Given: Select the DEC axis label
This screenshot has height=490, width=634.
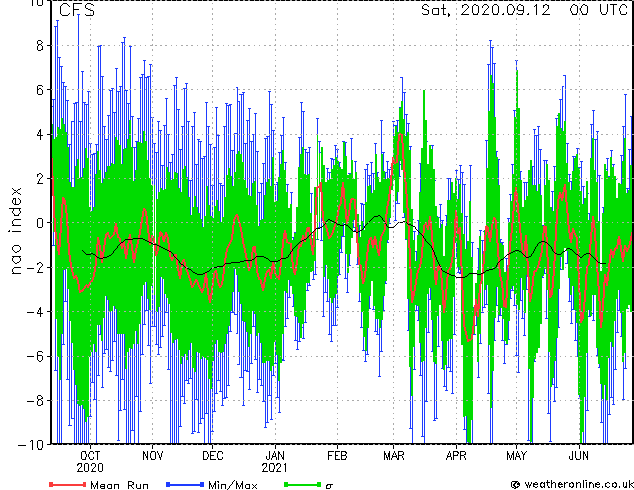Looking at the screenshot, I should pos(213,456).
